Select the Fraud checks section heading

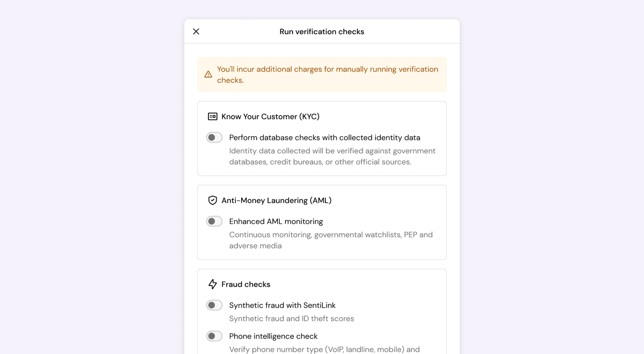(x=246, y=284)
